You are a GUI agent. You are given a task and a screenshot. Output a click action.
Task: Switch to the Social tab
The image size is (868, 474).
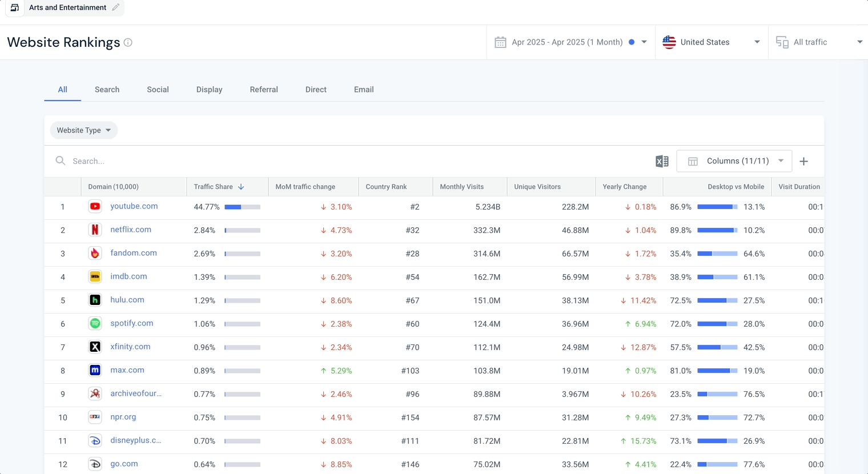pos(158,90)
